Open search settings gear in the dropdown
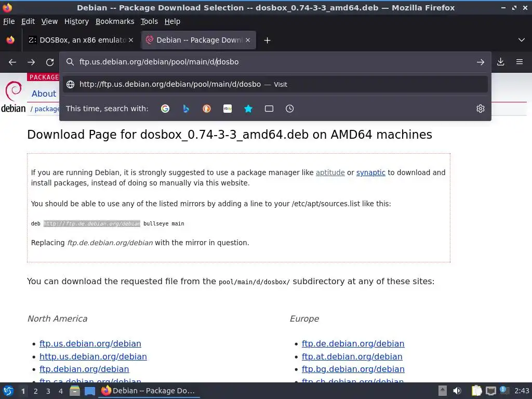Image resolution: width=532 pixels, height=399 pixels. [x=481, y=109]
